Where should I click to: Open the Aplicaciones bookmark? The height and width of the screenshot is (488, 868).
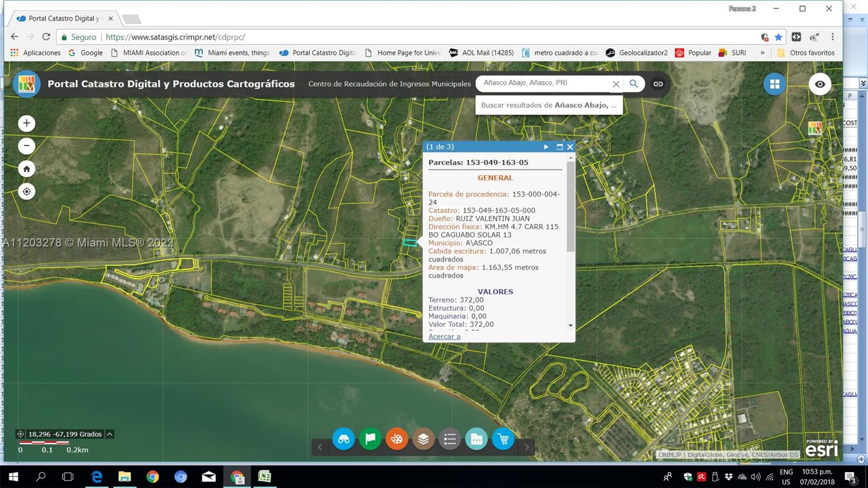(35, 53)
